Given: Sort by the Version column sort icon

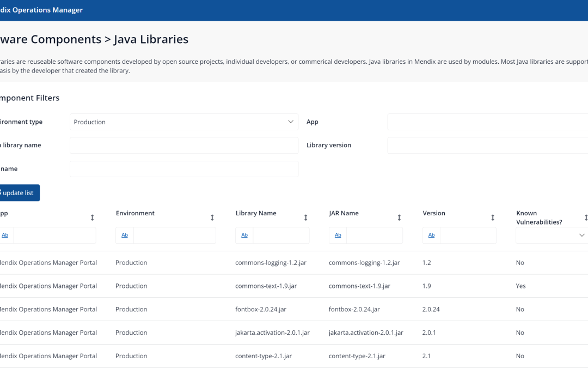Looking at the screenshot, I should 493,218.
